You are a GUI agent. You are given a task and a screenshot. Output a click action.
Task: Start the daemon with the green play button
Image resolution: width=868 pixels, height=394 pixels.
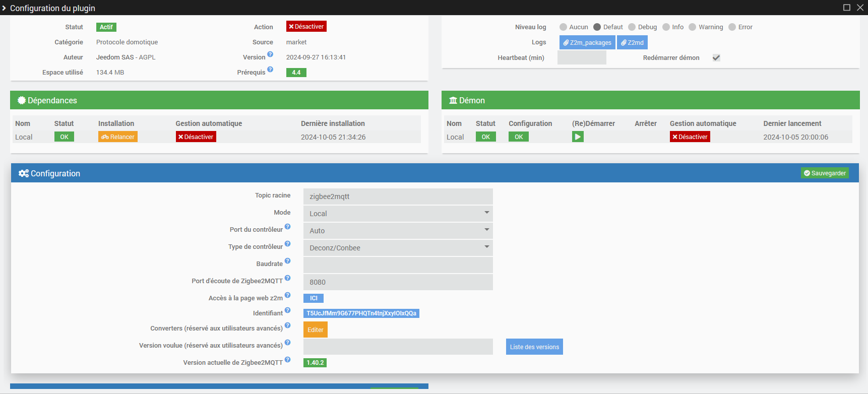pyautogui.click(x=578, y=137)
